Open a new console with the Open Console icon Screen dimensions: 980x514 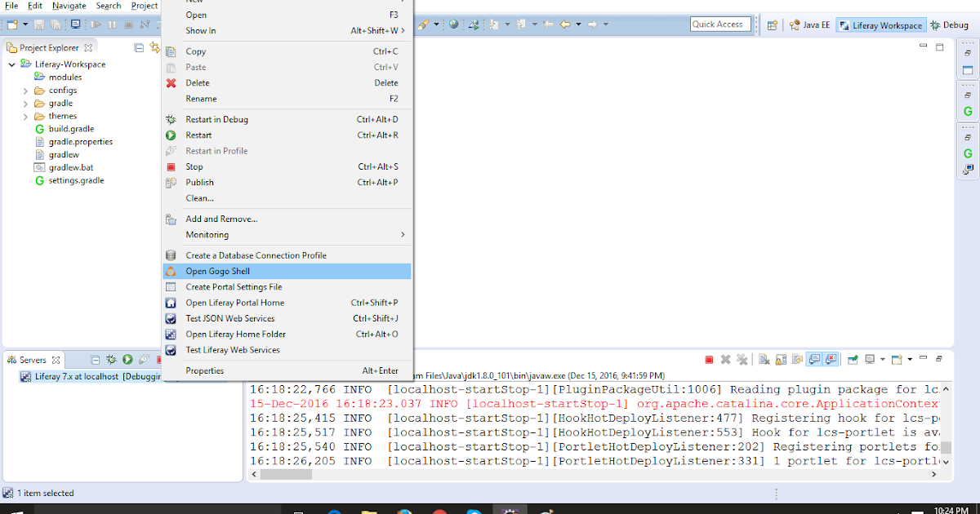pos(896,359)
